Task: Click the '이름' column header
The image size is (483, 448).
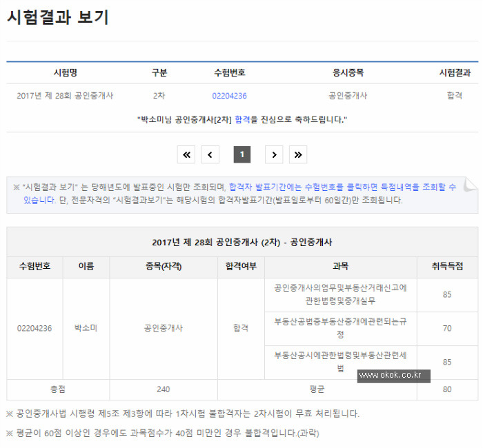Action: pyautogui.click(x=86, y=266)
